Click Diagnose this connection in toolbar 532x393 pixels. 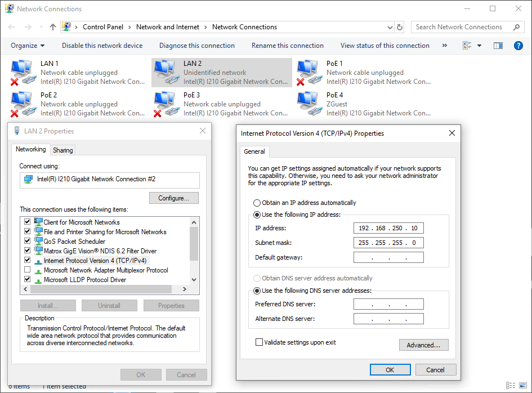196,46
